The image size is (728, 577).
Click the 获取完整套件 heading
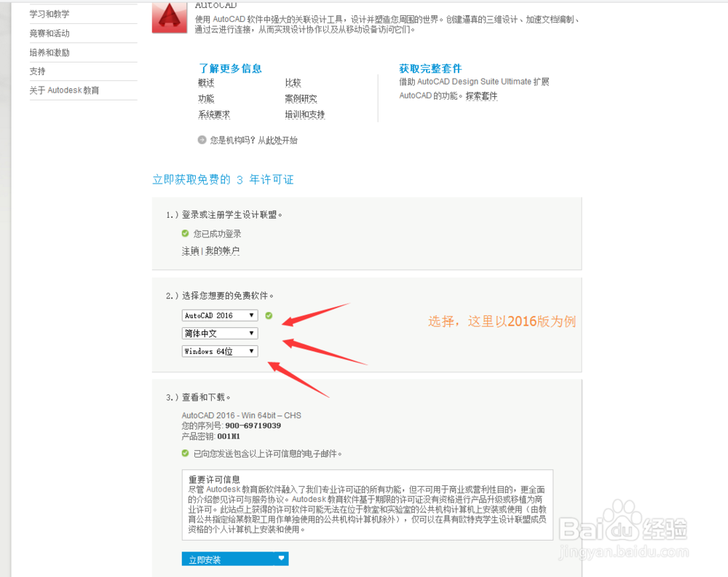(x=430, y=68)
